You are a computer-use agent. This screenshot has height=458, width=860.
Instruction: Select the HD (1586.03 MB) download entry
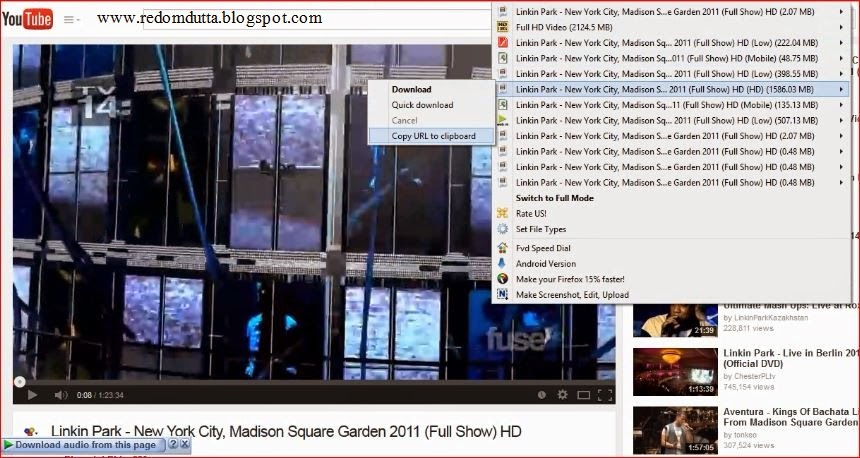[x=671, y=89]
